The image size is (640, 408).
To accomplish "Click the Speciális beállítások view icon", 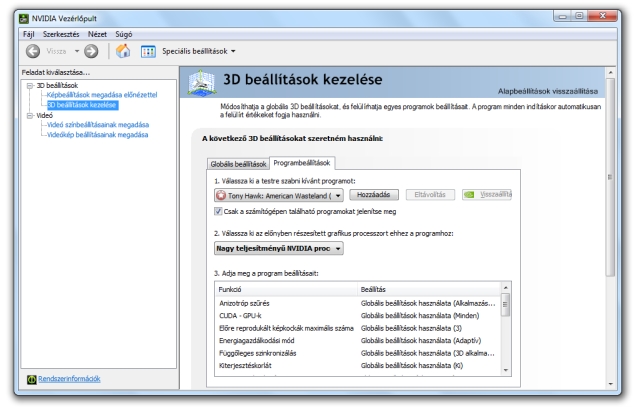I will coord(148,51).
